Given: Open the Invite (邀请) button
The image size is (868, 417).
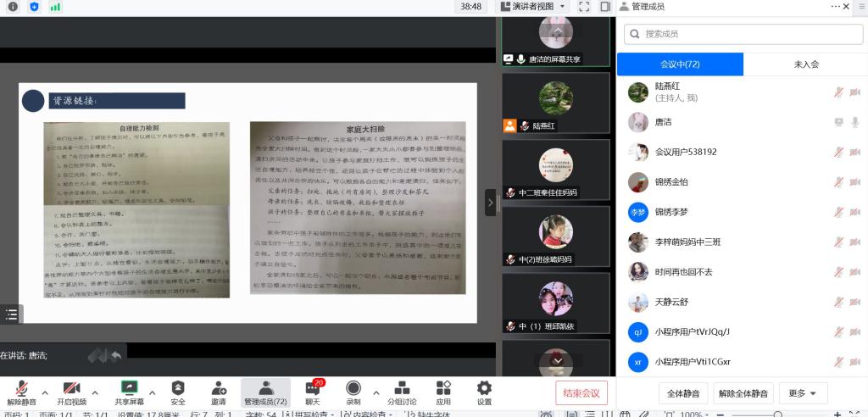Looking at the screenshot, I should tap(219, 392).
